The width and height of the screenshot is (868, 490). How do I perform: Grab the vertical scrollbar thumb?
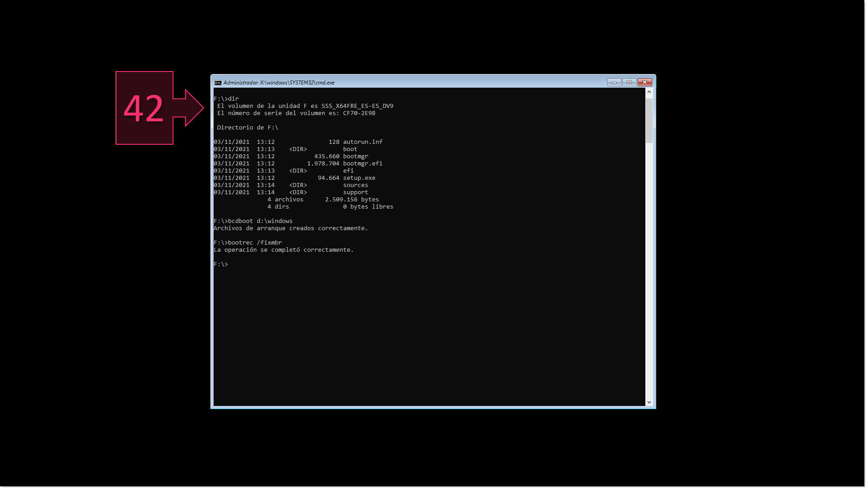(x=649, y=120)
